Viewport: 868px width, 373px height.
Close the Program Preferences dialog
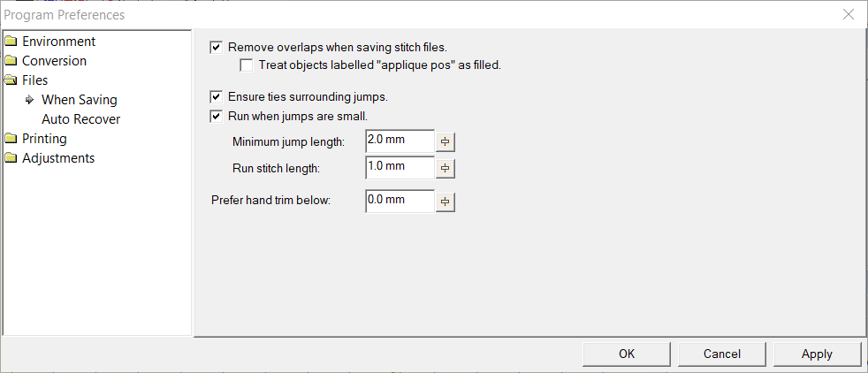848,14
